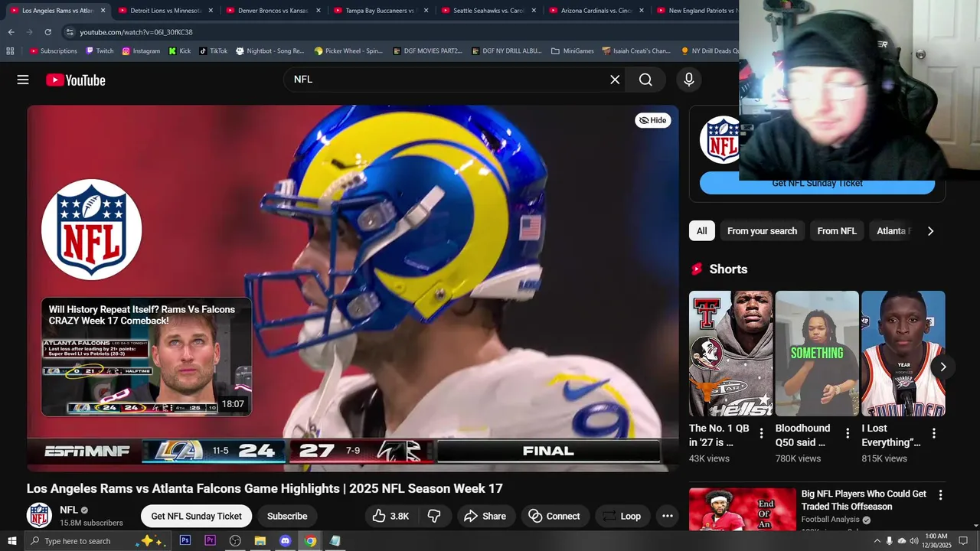Open the Subscriptions bookmark
This screenshot has height=551, width=980.
[x=54, y=51]
